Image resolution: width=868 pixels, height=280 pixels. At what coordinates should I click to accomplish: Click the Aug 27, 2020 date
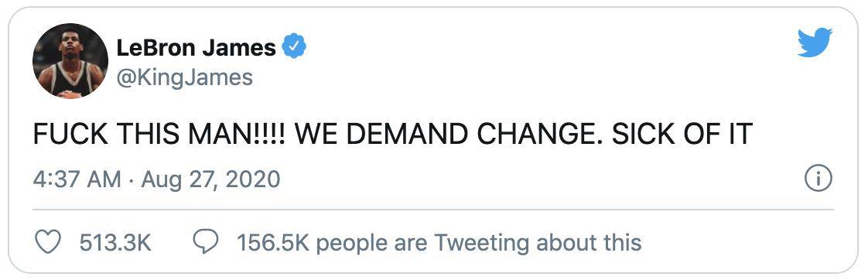211,179
